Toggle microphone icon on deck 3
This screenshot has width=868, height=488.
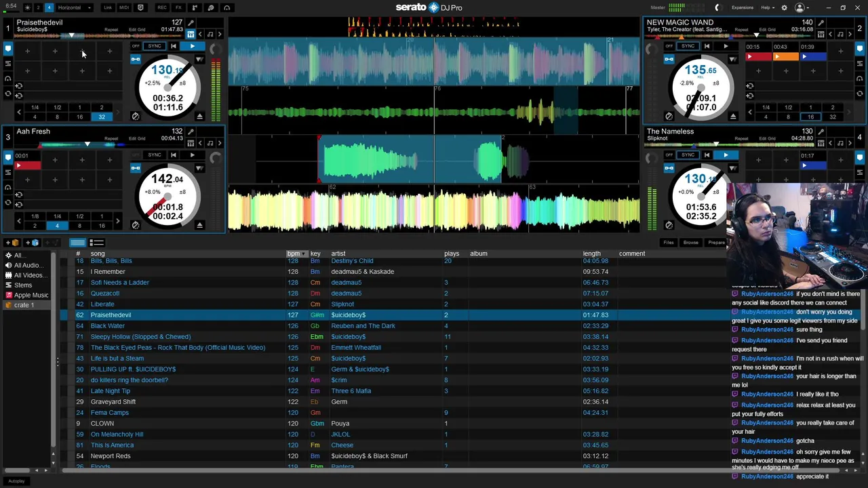(191, 131)
